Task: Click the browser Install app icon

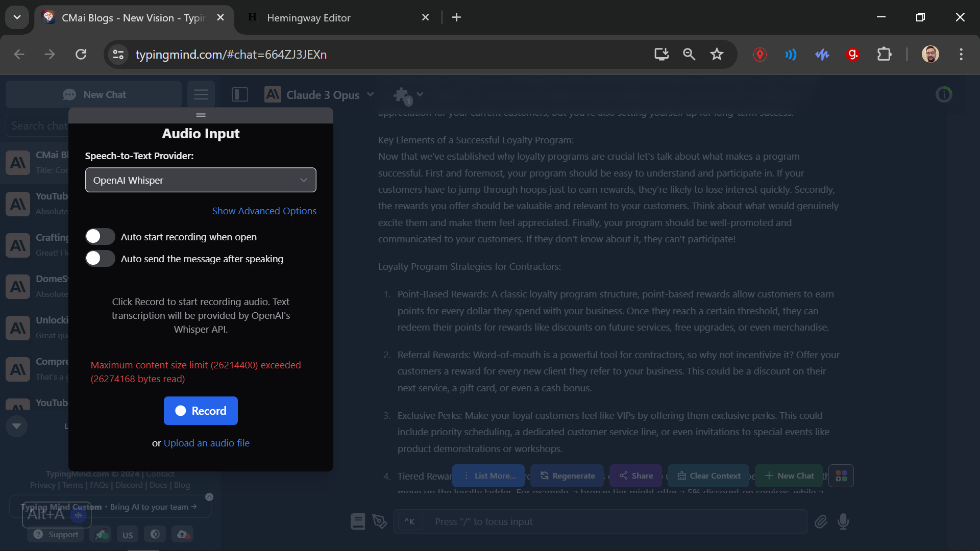Action: coord(661,54)
